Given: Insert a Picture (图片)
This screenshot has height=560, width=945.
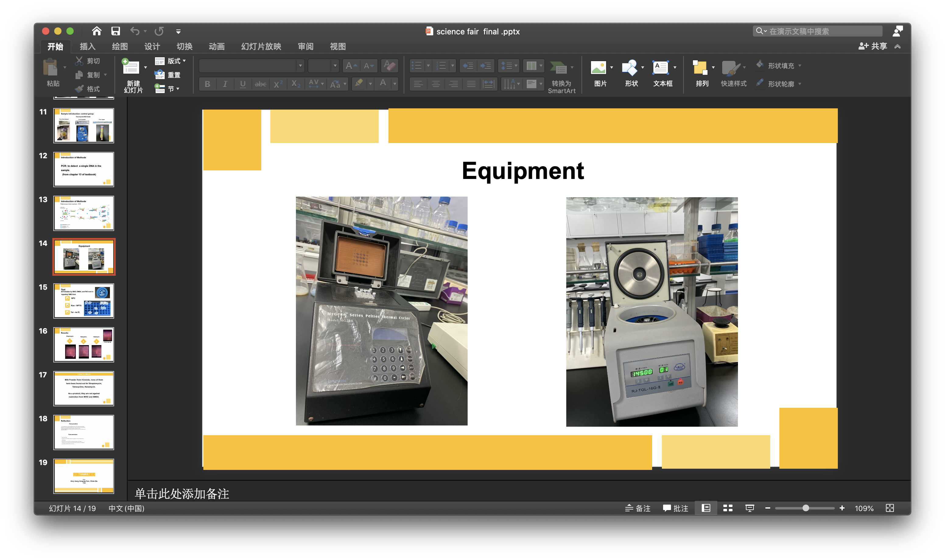Looking at the screenshot, I should (599, 74).
